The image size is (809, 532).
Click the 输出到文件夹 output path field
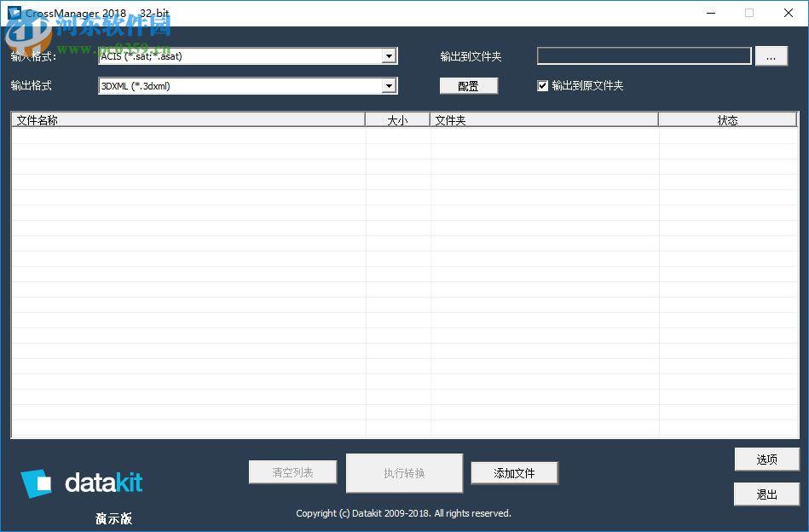(x=643, y=55)
